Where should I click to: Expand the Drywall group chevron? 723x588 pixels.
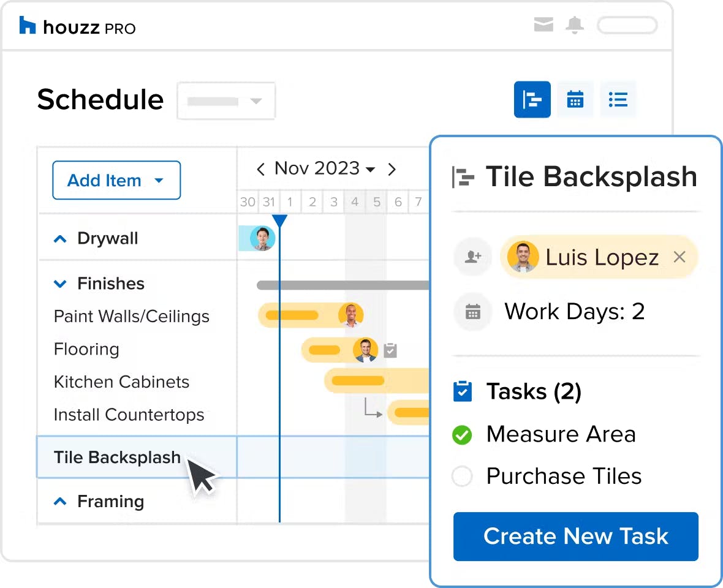(60, 239)
